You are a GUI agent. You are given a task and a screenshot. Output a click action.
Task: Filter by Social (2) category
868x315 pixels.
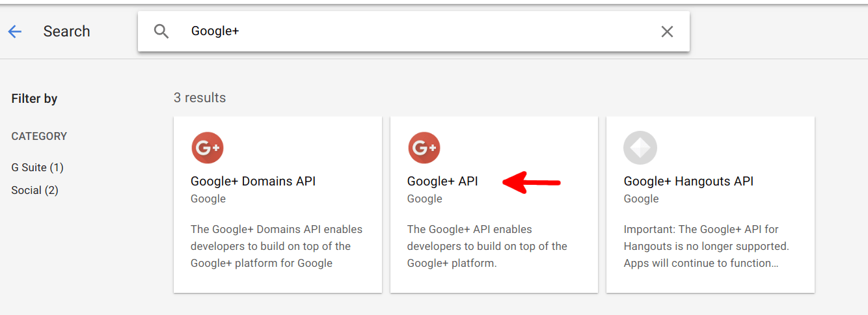[35, 190]
